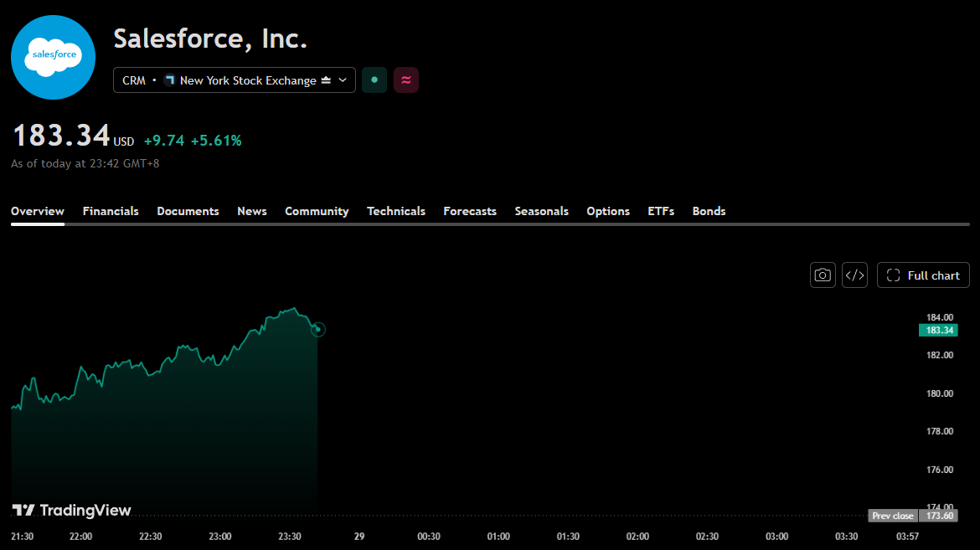Expand the CRM exchange selector dropdown
The image size is (980, 550).
pyautogui.click(x=235, y=80)
